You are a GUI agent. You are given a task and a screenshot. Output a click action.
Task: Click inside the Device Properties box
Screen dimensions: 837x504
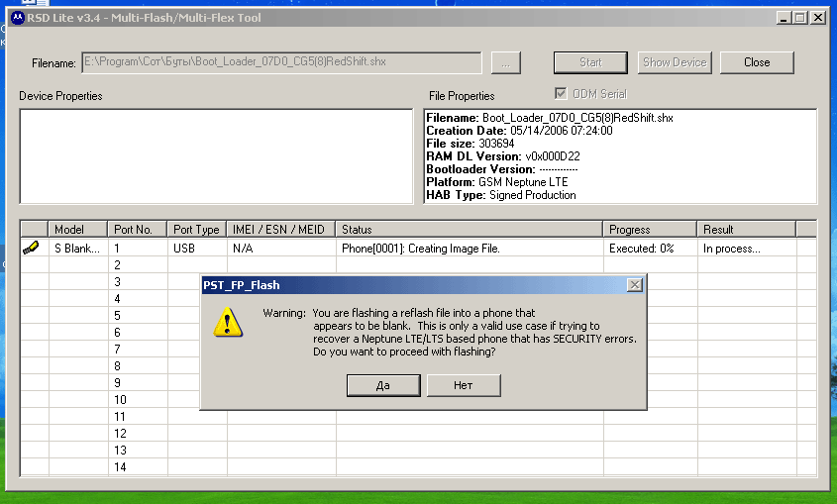click(216, 156)
